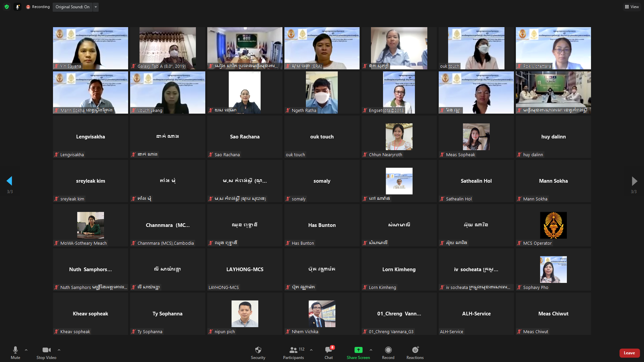Open the Participants panel
Screen dimensions: 644x362
pyautogui.click(x=293, y=353)
